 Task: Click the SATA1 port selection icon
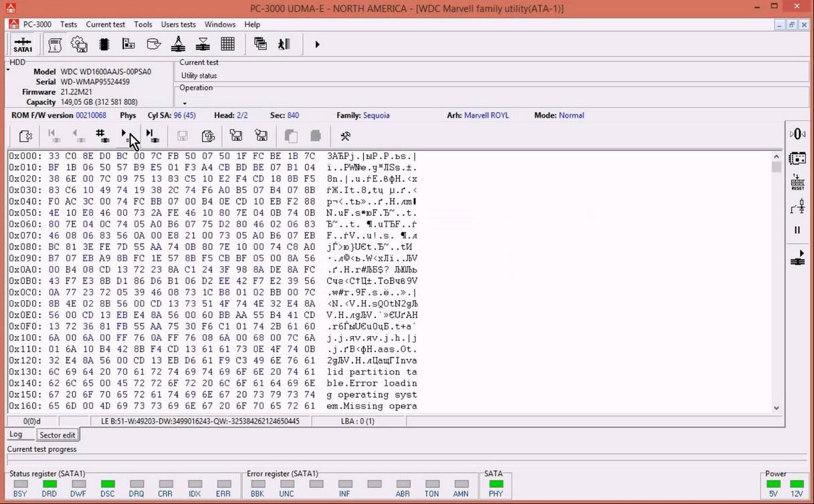click(23, 45)
